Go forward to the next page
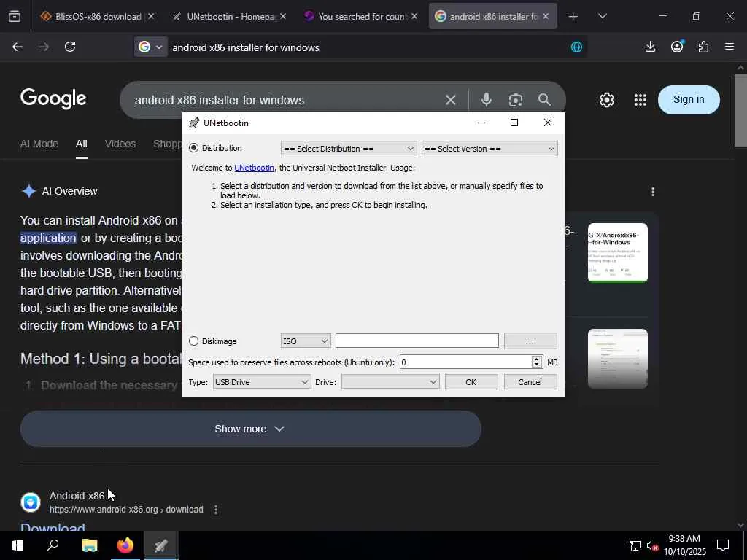 click(x=44, y=47)
